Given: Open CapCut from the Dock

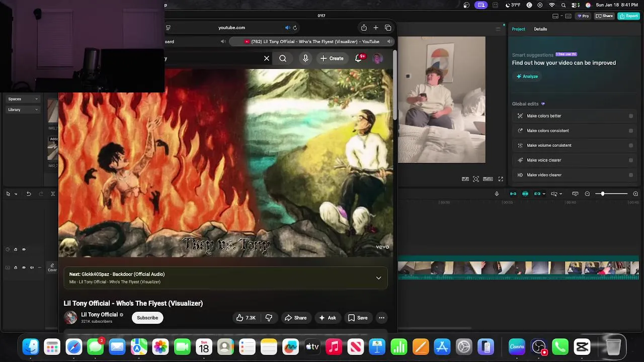Looking at the screenshot, I should click(582, 347).
